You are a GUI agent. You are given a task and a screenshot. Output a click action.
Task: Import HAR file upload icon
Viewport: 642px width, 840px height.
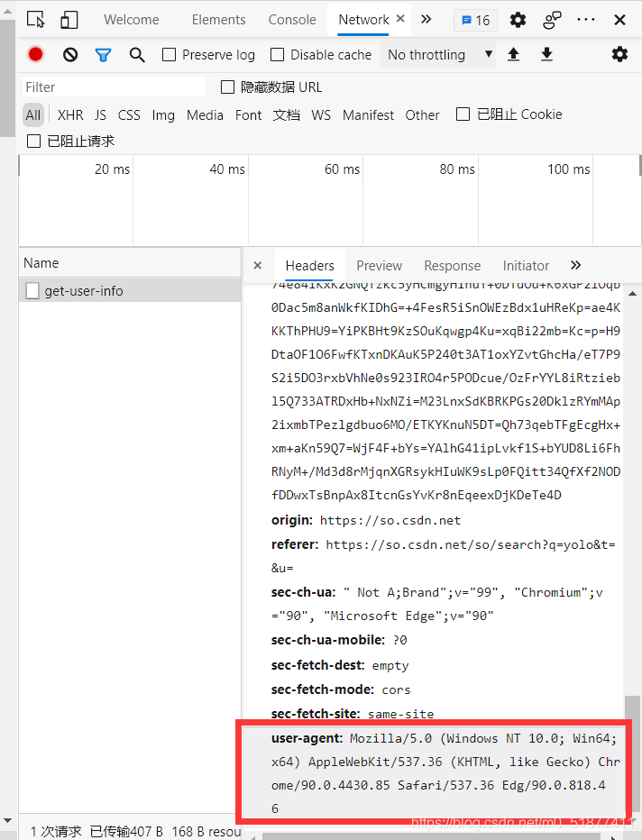click(513, 54)
